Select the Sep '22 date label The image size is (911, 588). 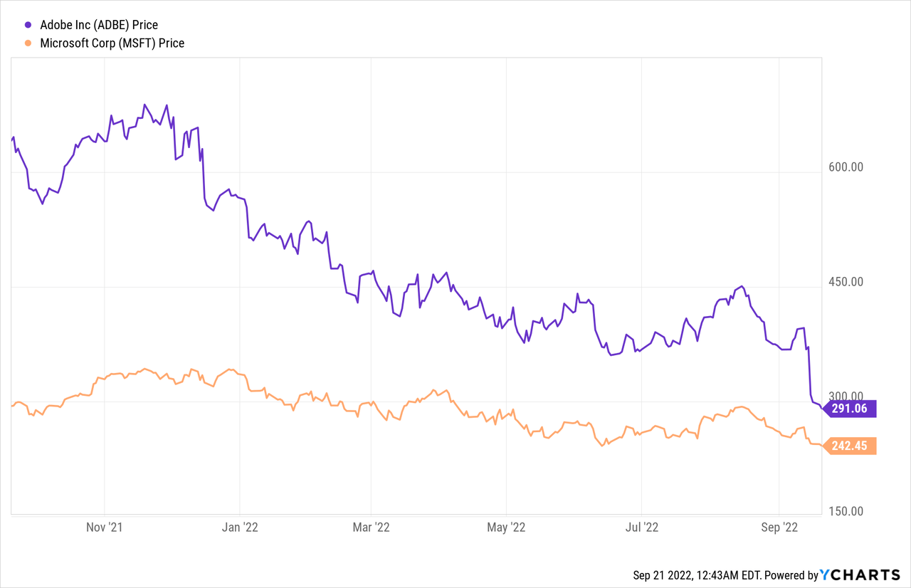click(780, 527)
